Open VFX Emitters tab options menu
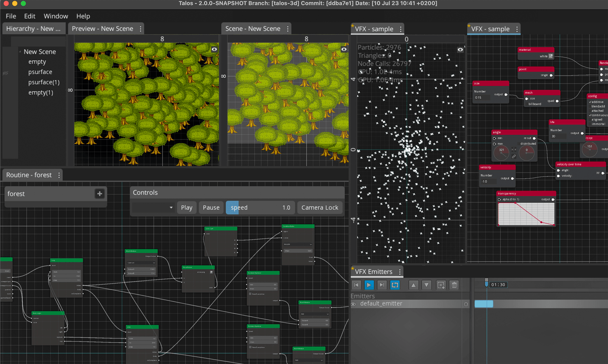 point(400,272)
